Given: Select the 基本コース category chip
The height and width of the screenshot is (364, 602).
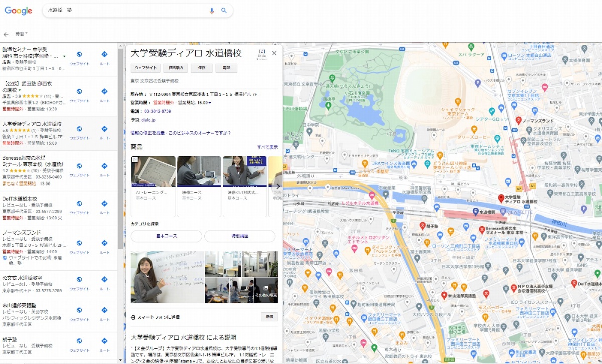Looking at the screenshot, I should click(168, 236).
